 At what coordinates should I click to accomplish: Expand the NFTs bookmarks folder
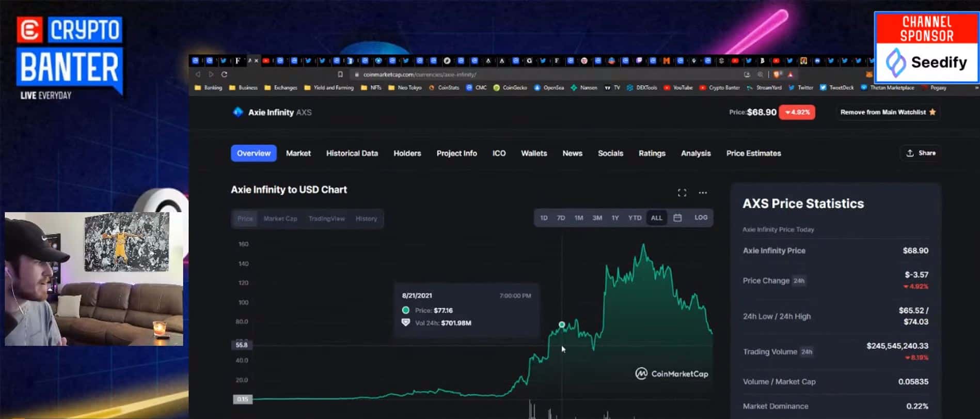(371, 88)
